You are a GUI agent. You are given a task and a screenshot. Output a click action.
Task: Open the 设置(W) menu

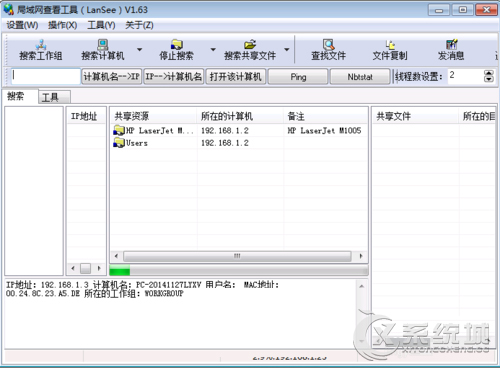(22, 25)
